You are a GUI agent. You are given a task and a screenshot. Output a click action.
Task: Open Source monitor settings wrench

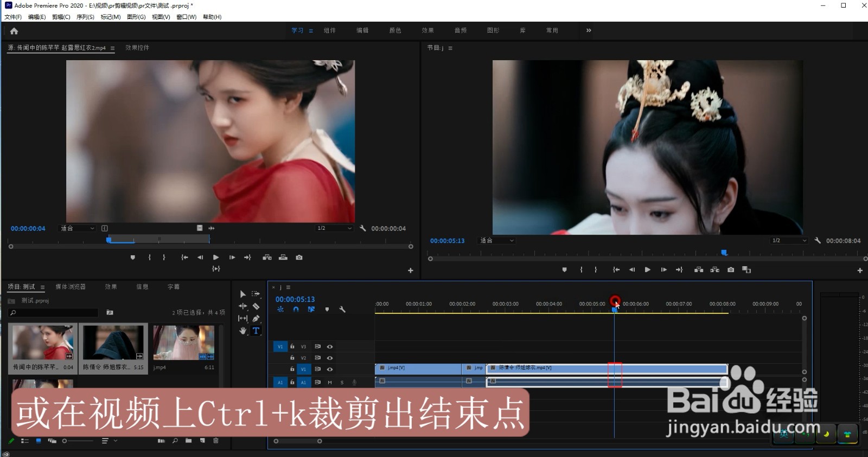click(x=363, y=228)
